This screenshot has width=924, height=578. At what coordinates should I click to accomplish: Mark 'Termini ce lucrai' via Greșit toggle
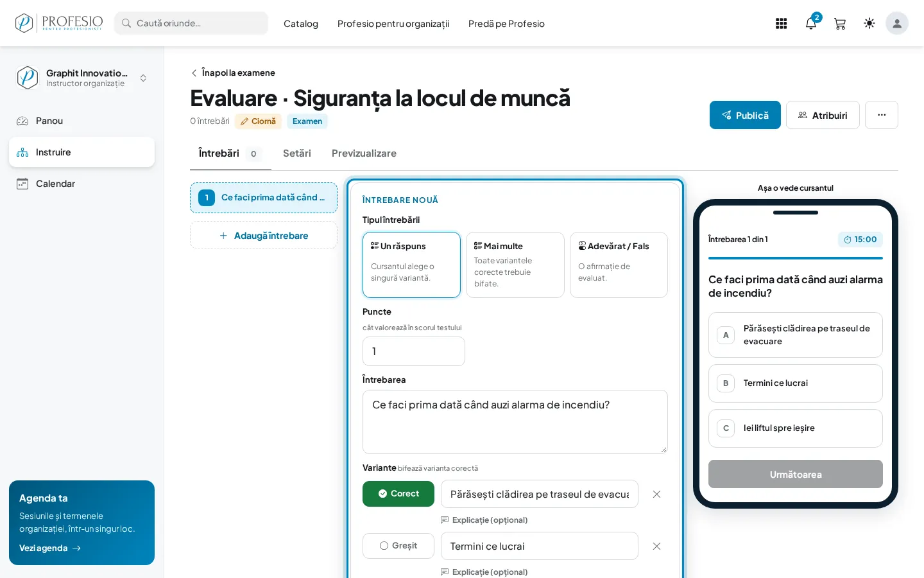398,546
